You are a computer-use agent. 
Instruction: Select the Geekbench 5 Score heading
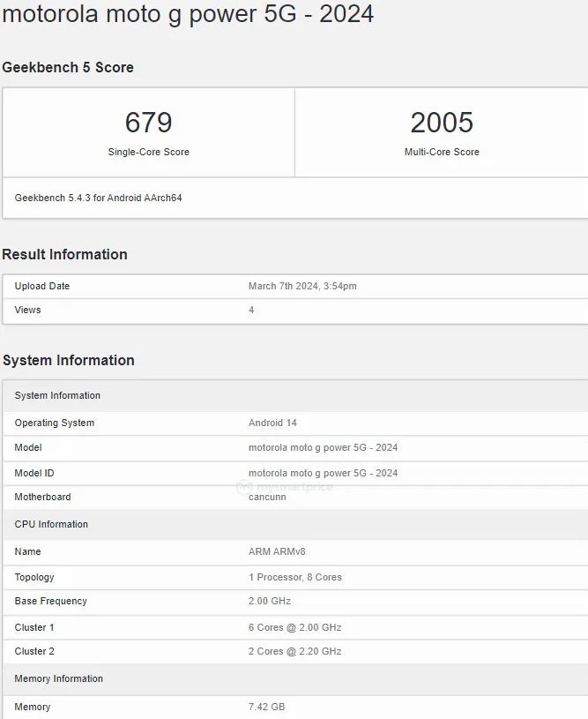point(68,67)
